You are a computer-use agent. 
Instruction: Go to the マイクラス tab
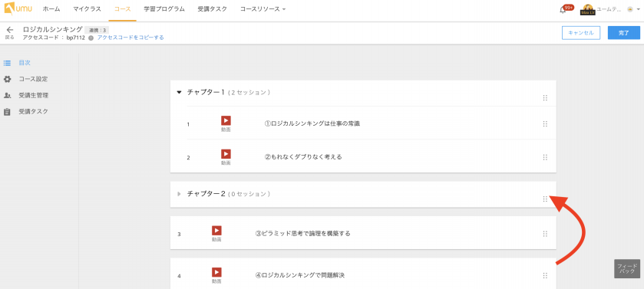click(x=87, y=9)
